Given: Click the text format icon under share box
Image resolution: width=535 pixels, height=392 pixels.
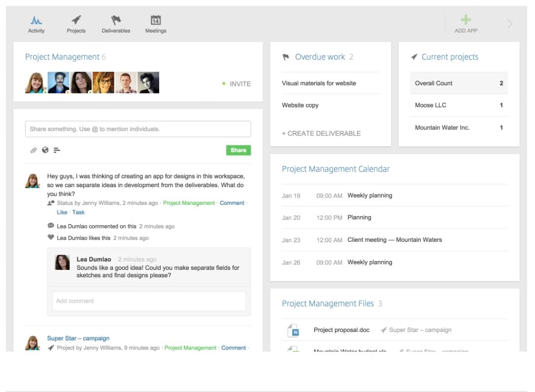Looking at the screenshot, I should click(x=57, y=150).
